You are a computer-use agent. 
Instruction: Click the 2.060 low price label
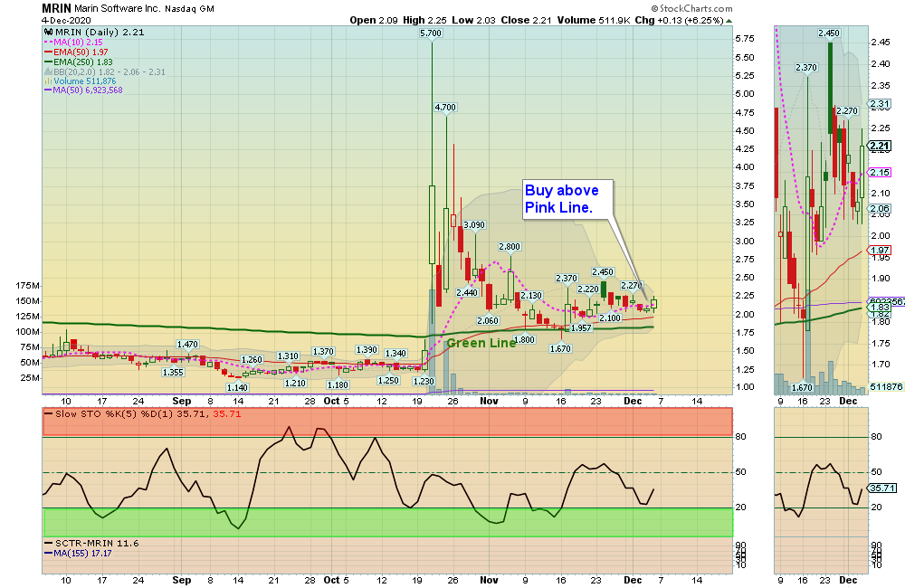pyautogui.click(x=488, y=321)
